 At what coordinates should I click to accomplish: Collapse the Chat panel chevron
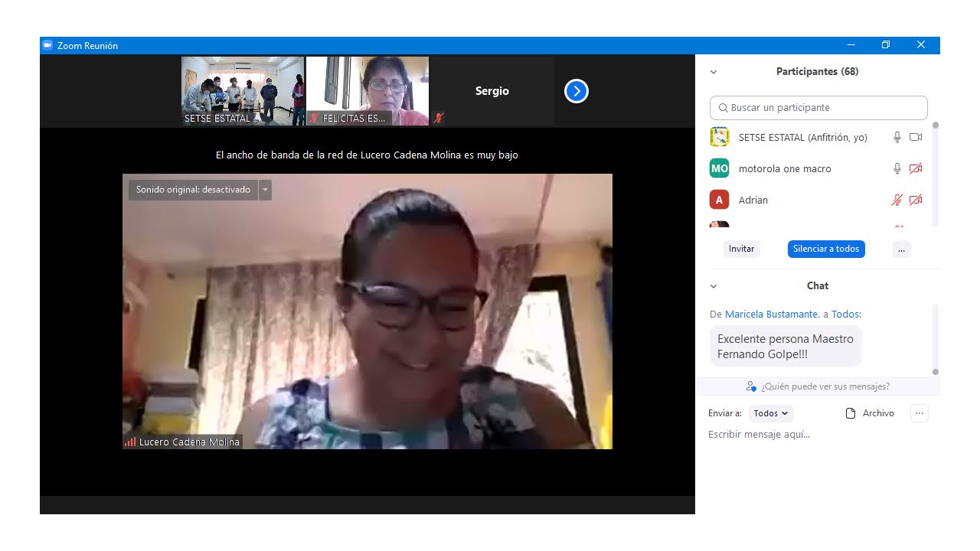714,286
